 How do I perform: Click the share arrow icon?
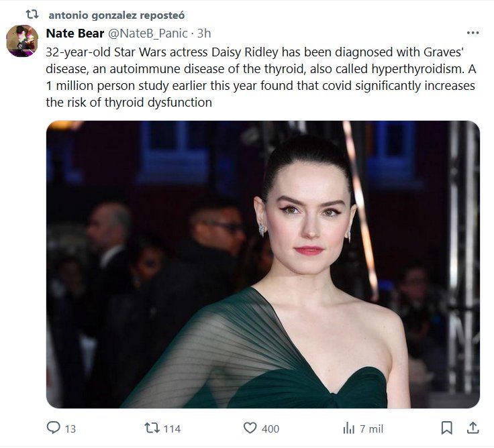click(473, 428)
